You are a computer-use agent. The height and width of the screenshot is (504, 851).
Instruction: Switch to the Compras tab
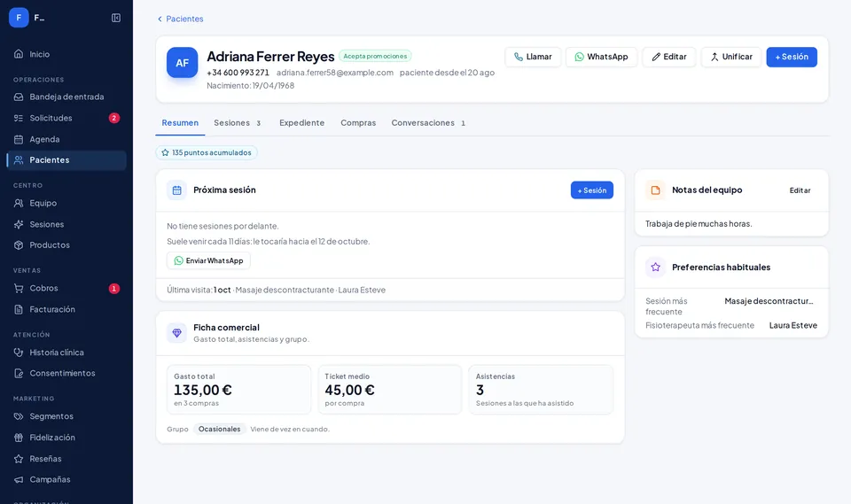(x=358, y=123)
